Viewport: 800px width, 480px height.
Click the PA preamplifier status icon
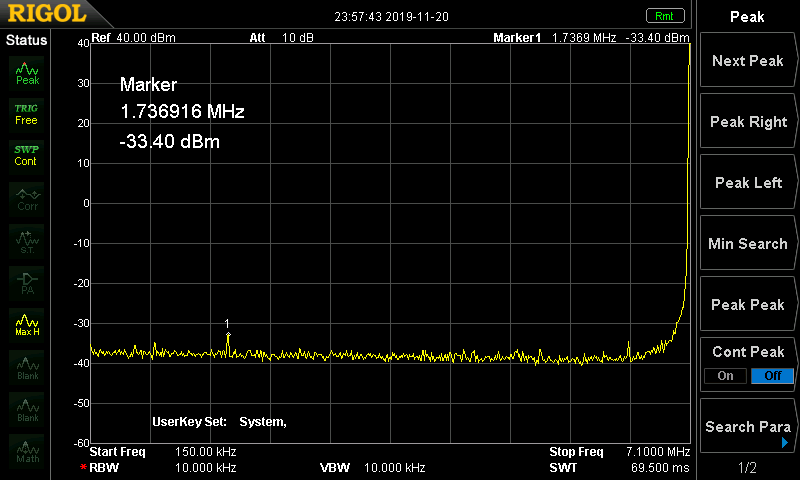tap(27, 282)
